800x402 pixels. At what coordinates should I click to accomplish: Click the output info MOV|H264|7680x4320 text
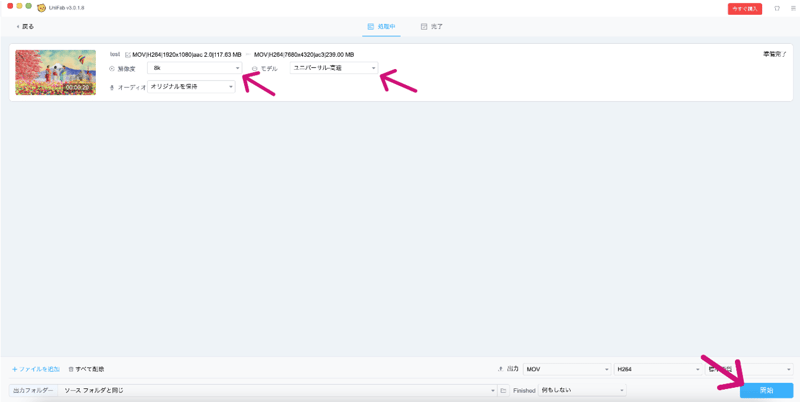coord(304,55)
